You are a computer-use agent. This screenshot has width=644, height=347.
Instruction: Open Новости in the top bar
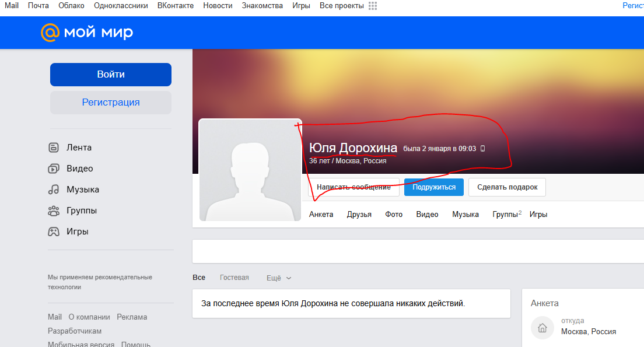218,6
